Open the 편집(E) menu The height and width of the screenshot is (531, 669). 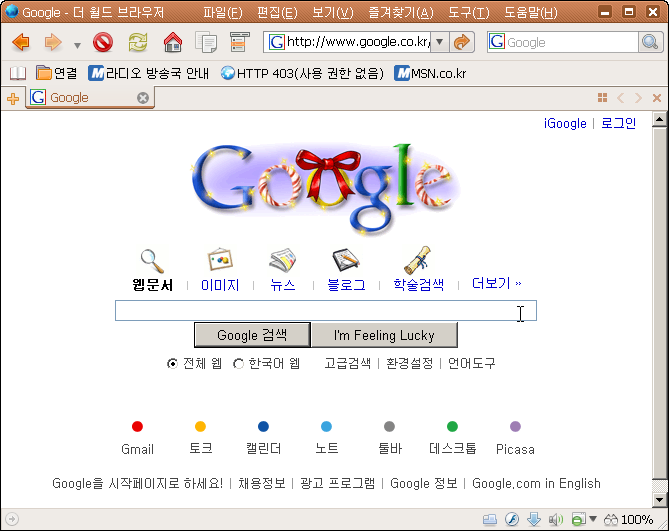coord(277,12)
